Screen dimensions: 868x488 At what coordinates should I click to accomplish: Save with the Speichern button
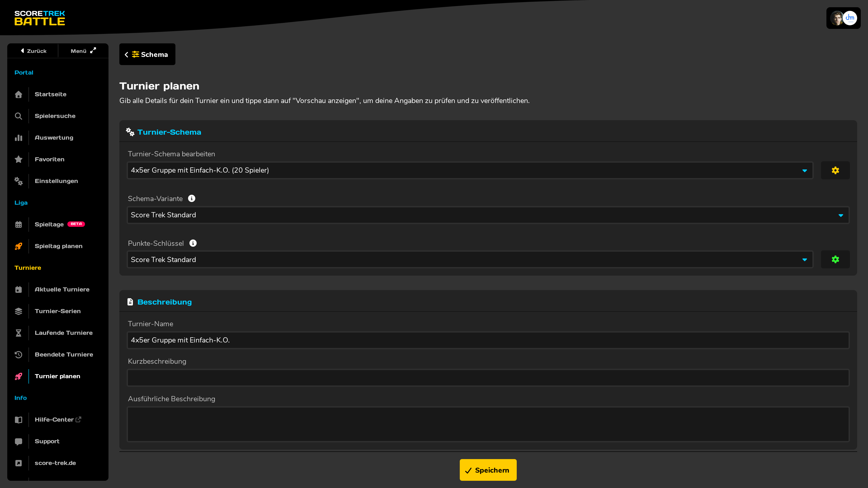[x=488, y=470]
